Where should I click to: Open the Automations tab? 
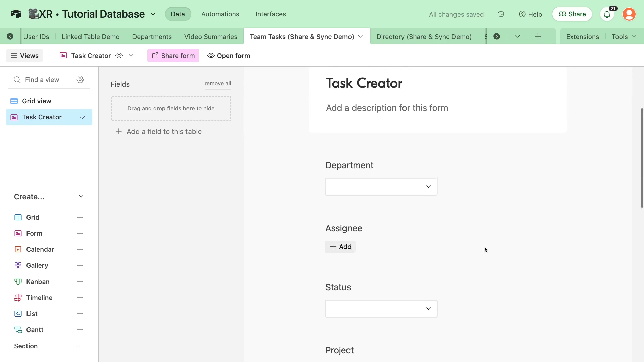220,14
